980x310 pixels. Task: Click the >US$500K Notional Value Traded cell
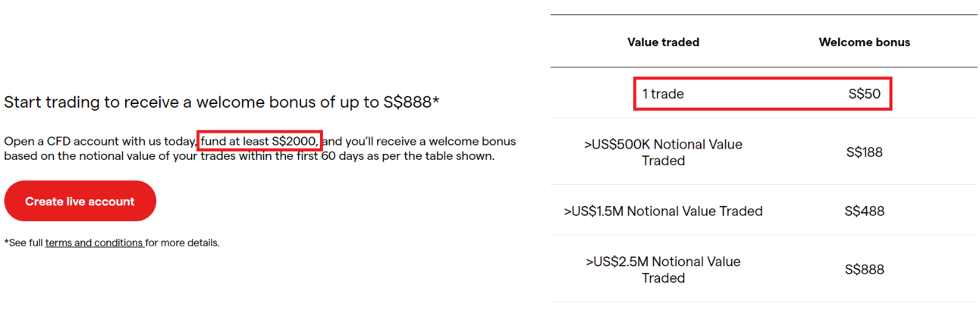coord(663,152)
